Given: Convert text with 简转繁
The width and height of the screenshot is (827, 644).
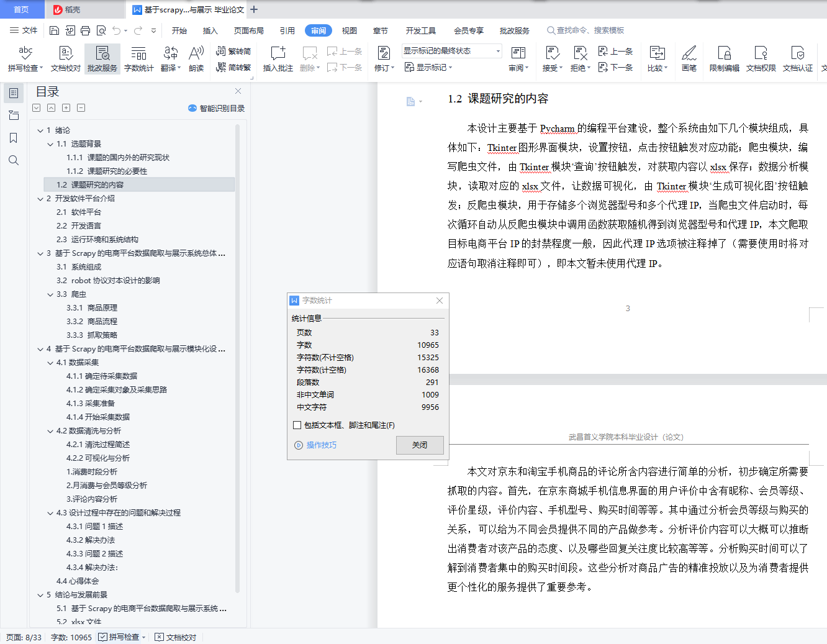Looking at the screenshot, I should [x=233, y=67].
